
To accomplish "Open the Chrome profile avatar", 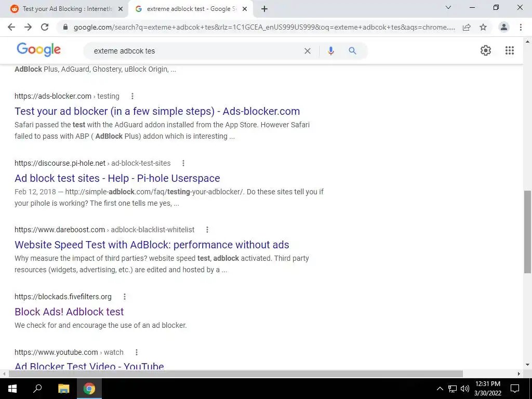I will (x=504, y=27).
